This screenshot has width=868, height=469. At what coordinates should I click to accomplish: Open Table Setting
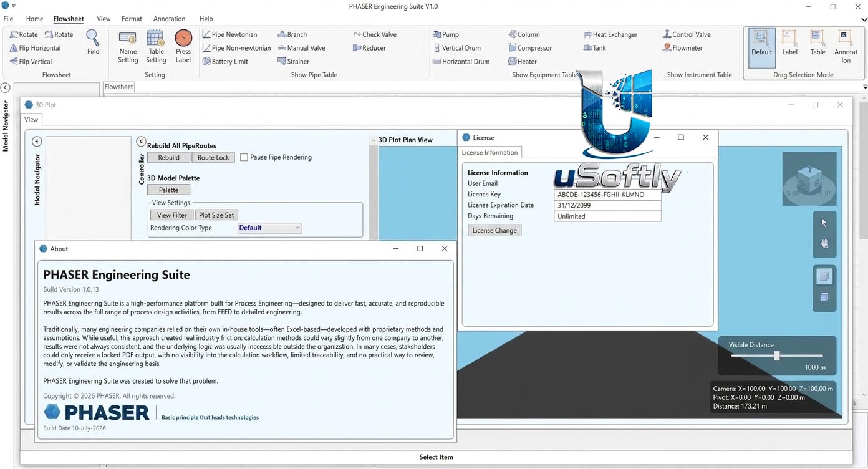(156, 46)
